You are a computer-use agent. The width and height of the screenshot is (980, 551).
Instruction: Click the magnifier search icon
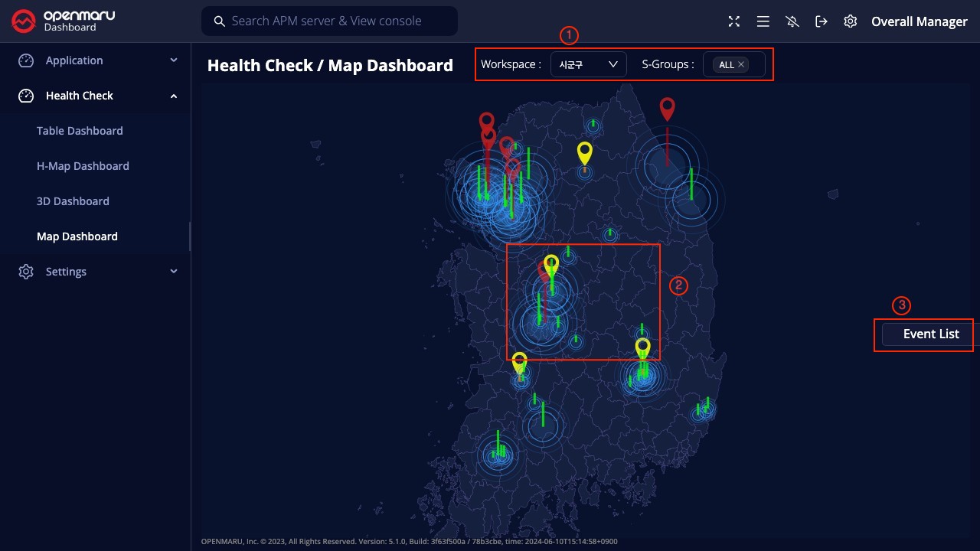[220, 21]
